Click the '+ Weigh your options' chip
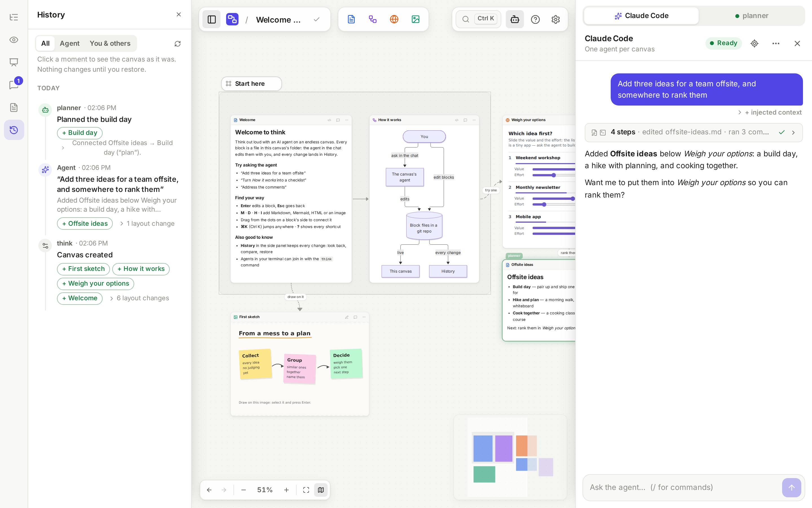 [x=95, y=284]
